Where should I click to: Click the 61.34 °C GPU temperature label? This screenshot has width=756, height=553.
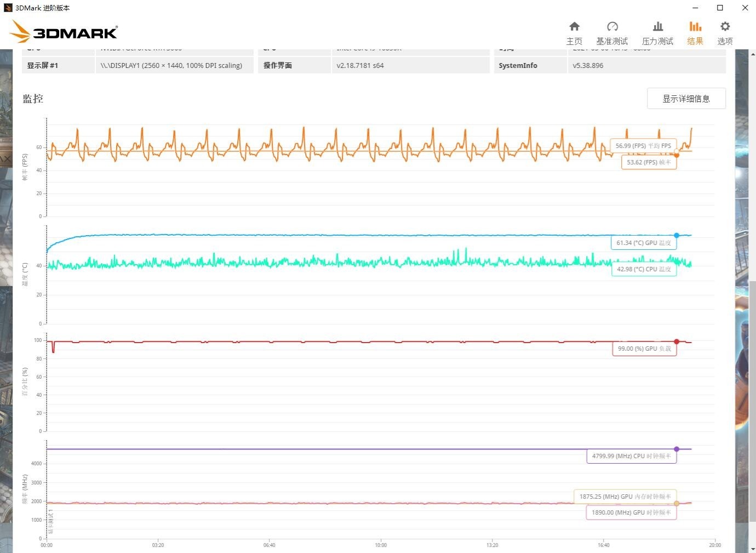tap(643, 243)
